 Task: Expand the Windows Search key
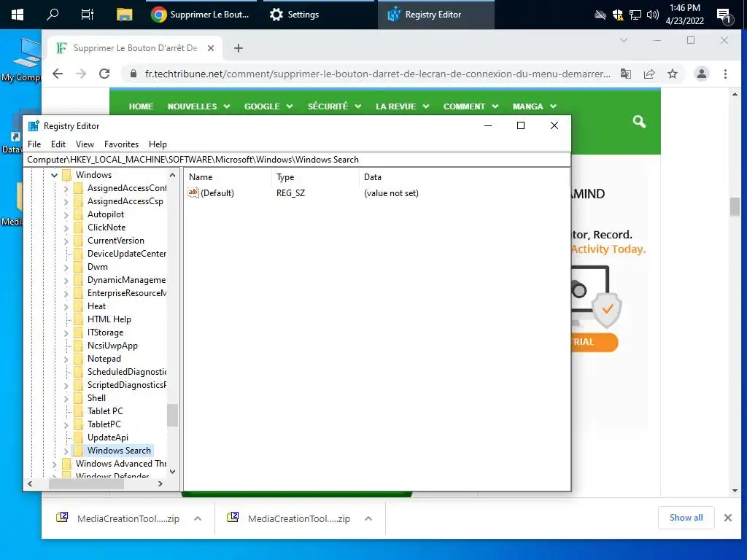[x=66, y=451]
